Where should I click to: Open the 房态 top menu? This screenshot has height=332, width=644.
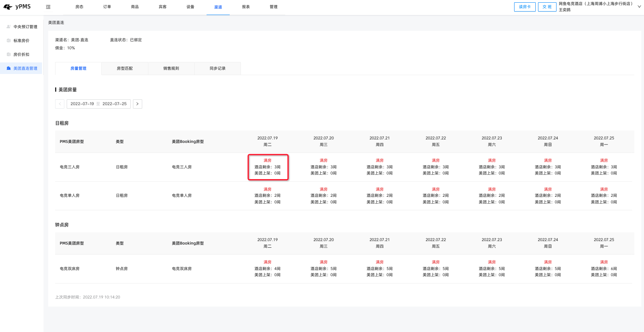[79, 7]
